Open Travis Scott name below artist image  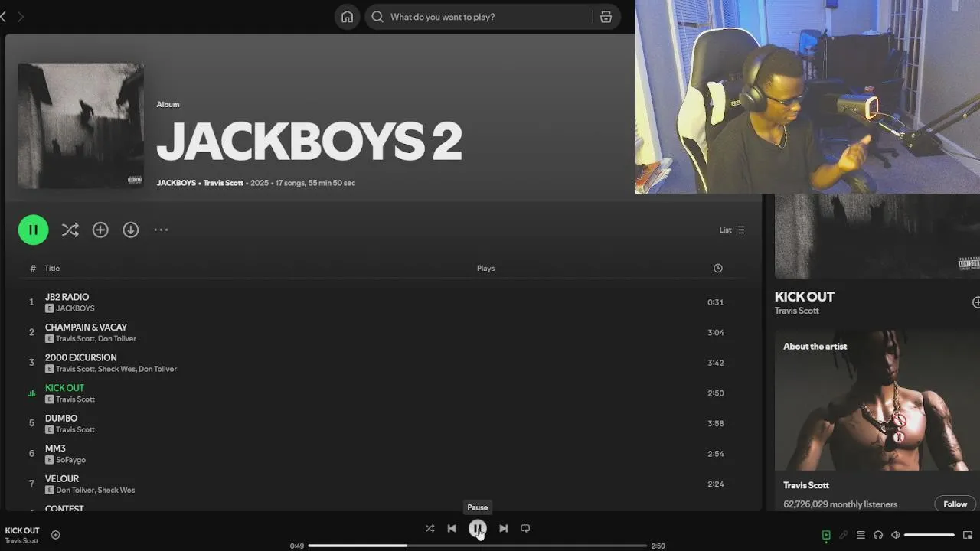point(806,485)
